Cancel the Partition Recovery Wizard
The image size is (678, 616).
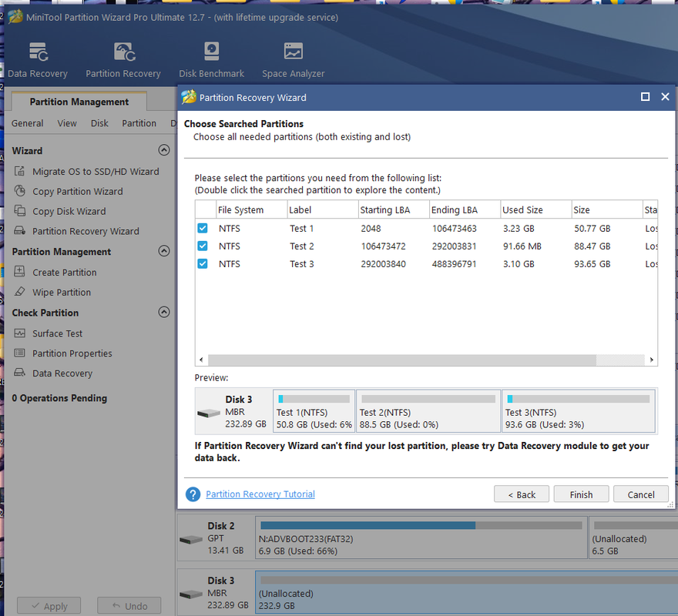pos(641,494)
